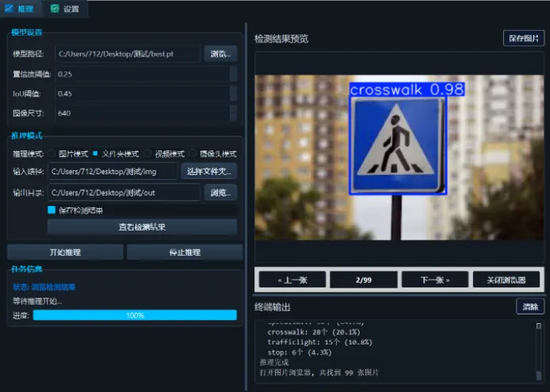
Task: Go to previous image with 上一张
Action: pos(292,280)
